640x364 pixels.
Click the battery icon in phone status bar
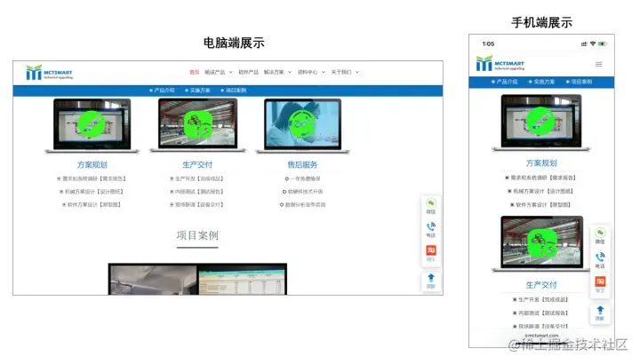pyautogui.click(x=603, y=44)
